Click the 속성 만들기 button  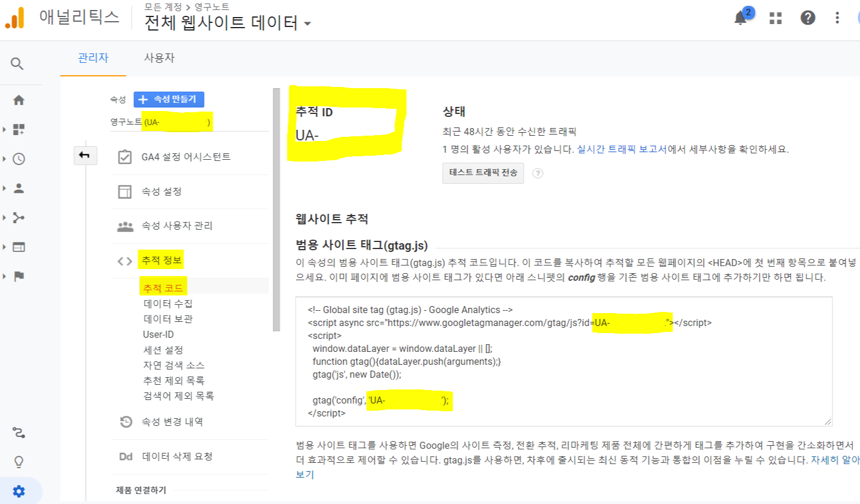click(169, 99)
